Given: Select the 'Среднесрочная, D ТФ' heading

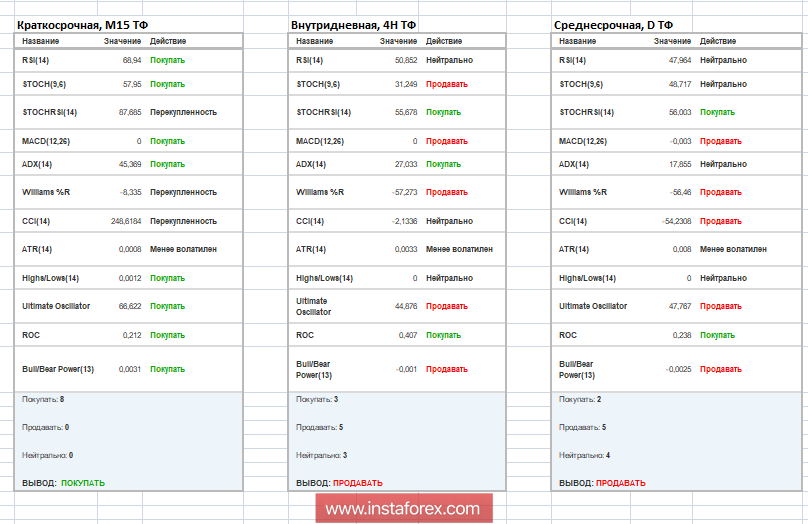Looking at the screenshot, I should pyautogui.click(x=613, y=25).
